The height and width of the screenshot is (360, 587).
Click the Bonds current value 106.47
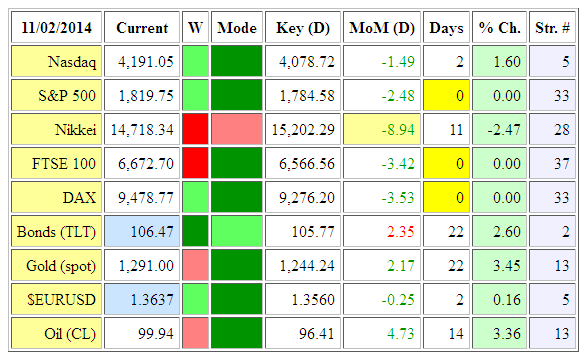pyautogui.click(x=142, y=231)
